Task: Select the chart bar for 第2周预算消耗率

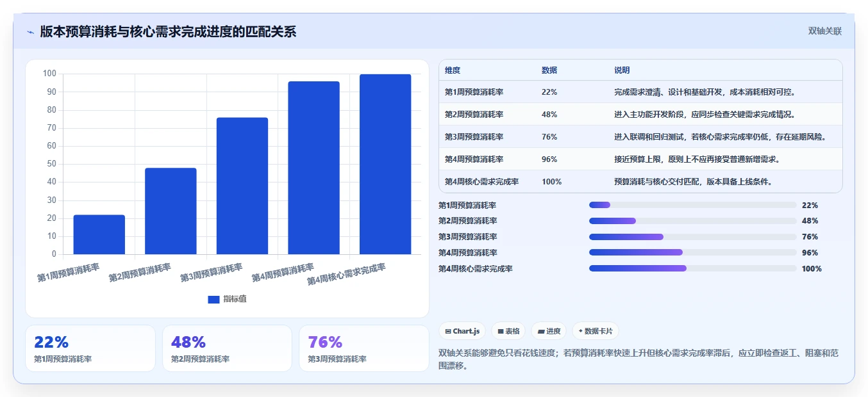Action: point(171,211)
